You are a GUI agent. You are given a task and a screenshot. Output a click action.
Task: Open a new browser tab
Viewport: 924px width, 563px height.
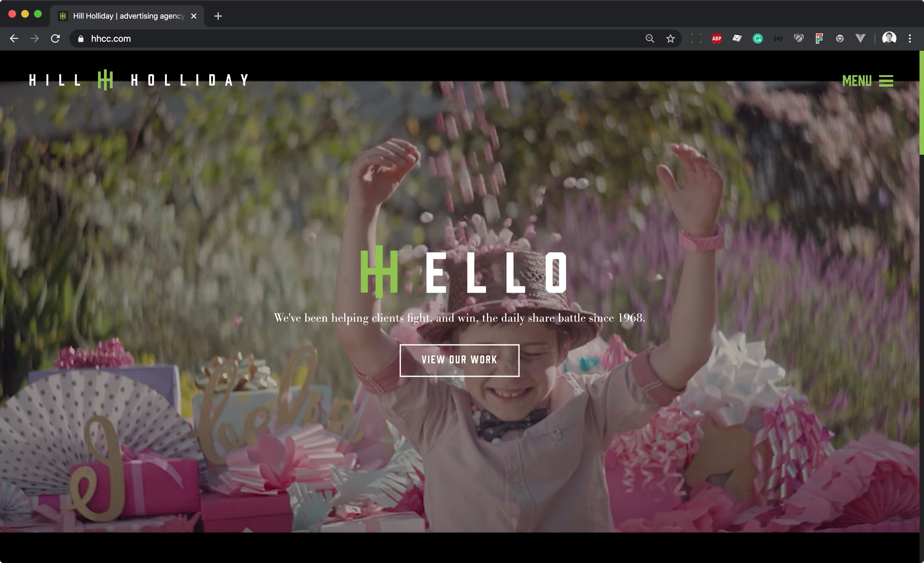[x=218, y=16]
